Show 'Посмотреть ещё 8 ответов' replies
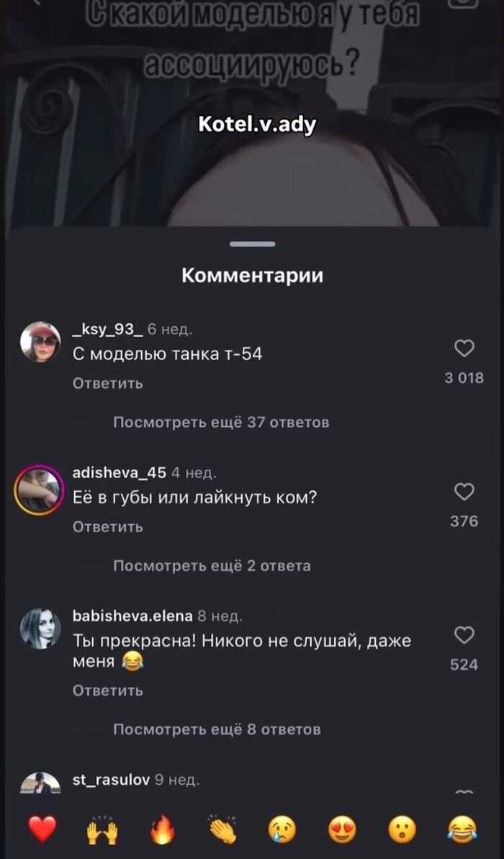Image resolution: width=504 pixels, height=859 pixels. (217, 729)
